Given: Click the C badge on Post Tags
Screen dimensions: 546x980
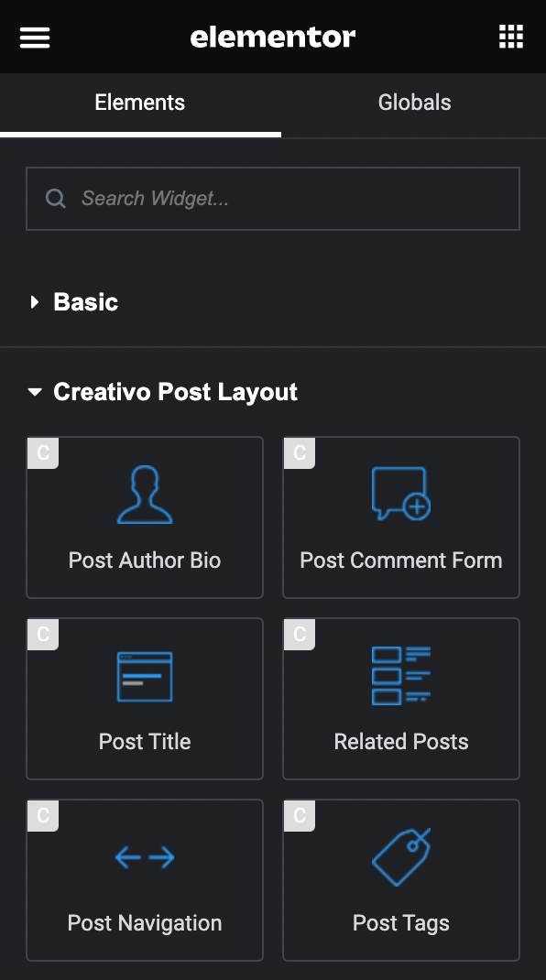Looking at the screenshot, I should (x=300, y=815).
